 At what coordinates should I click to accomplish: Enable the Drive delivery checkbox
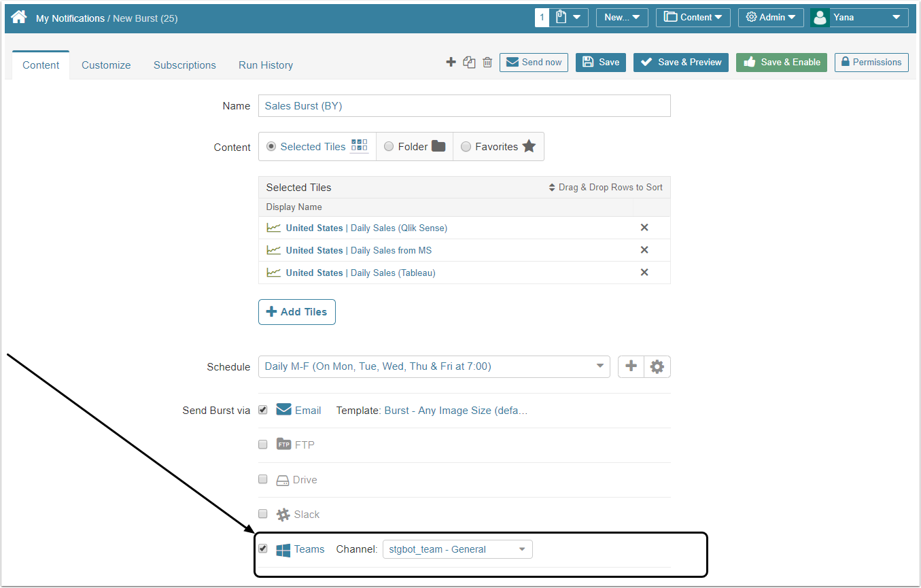[x=263, y=479]
